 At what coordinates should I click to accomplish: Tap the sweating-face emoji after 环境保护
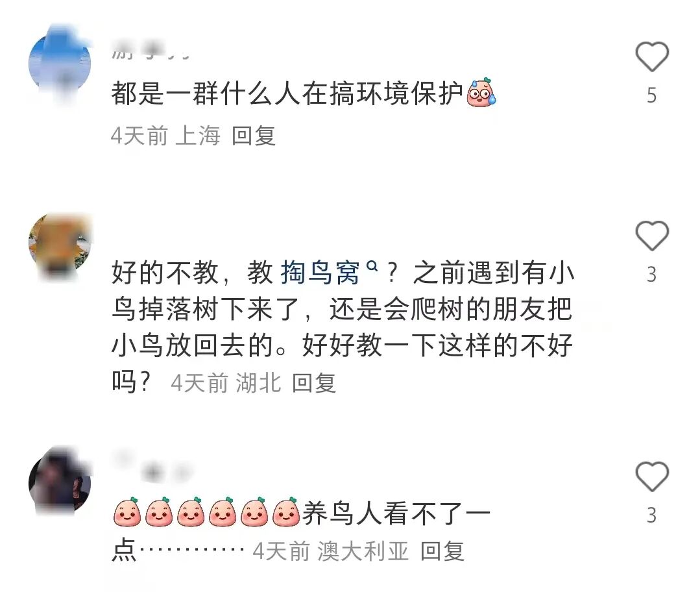click(x=481, y=93)
